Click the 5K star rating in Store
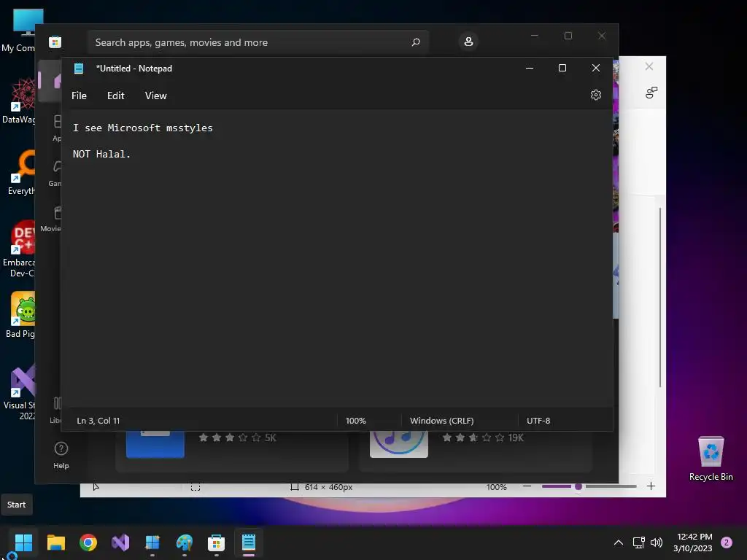The image size is (747, 560). tap(237, 437)
